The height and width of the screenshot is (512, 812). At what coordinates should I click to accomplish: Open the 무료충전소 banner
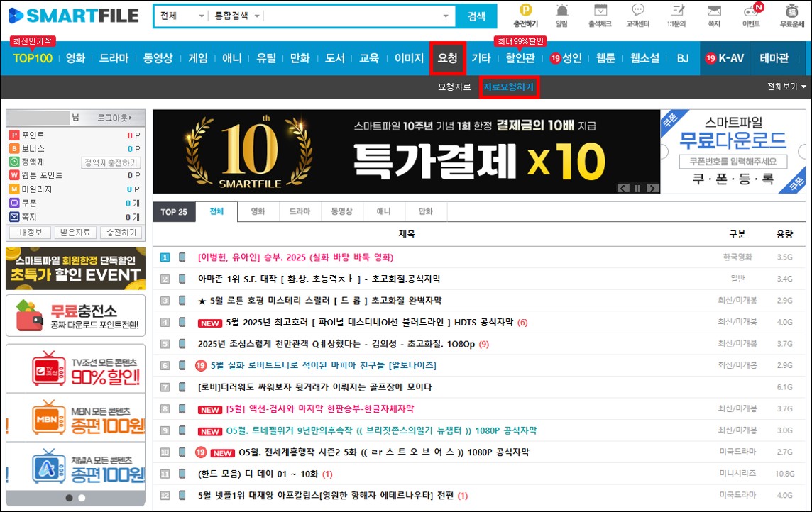pyautogui.click(x=76, y=316)
